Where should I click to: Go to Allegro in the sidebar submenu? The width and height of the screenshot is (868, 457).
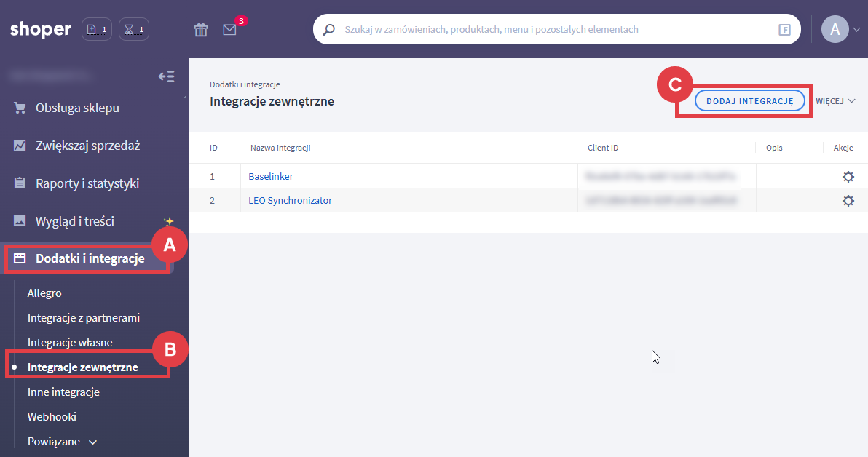click(44, 293)
